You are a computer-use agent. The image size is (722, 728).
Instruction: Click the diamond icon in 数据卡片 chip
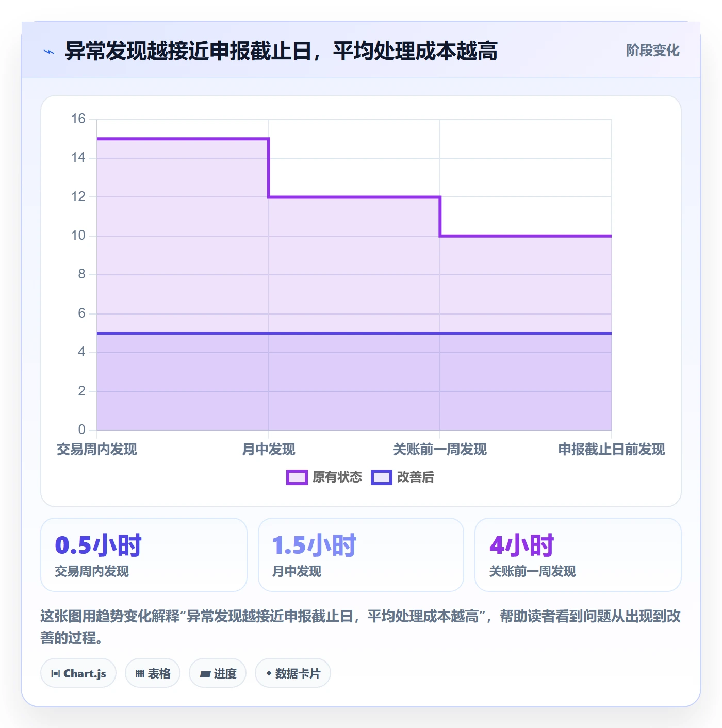click(269, 673)
